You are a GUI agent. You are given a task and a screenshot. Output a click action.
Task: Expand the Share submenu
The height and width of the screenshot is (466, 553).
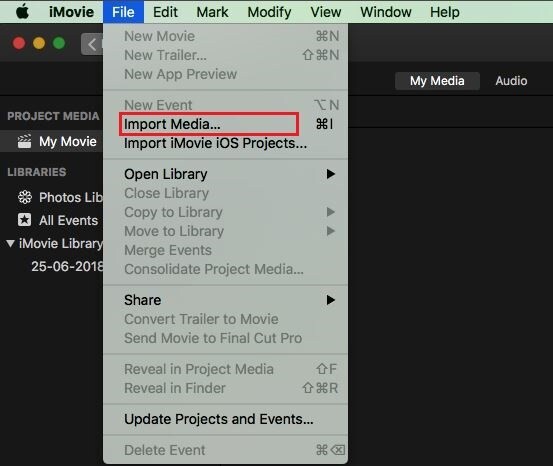coord(225,300)
